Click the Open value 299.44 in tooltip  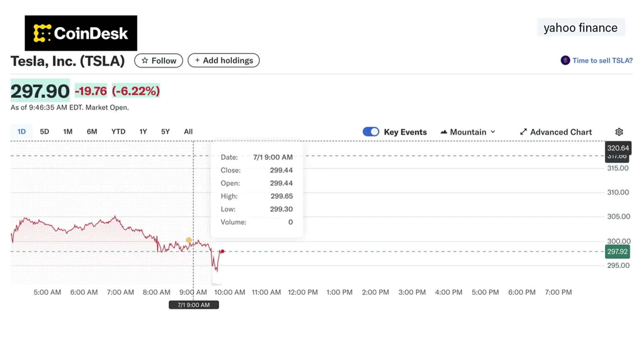281,183
